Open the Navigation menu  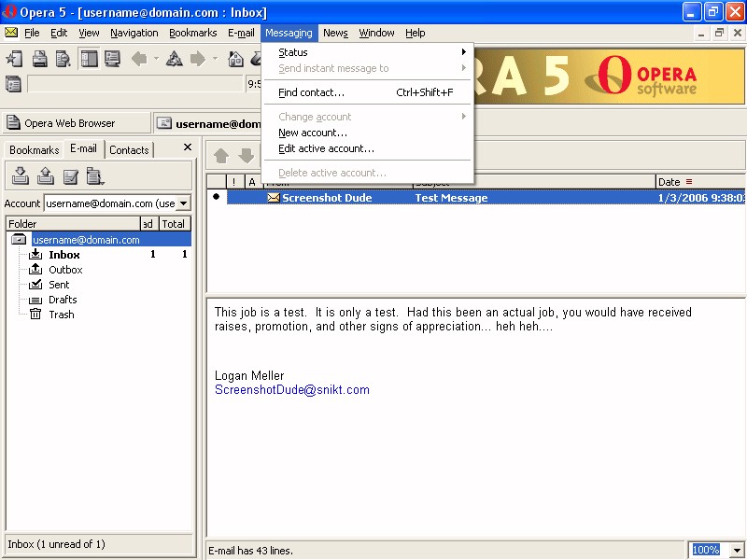pyautogui.click(x=134, y=33)
